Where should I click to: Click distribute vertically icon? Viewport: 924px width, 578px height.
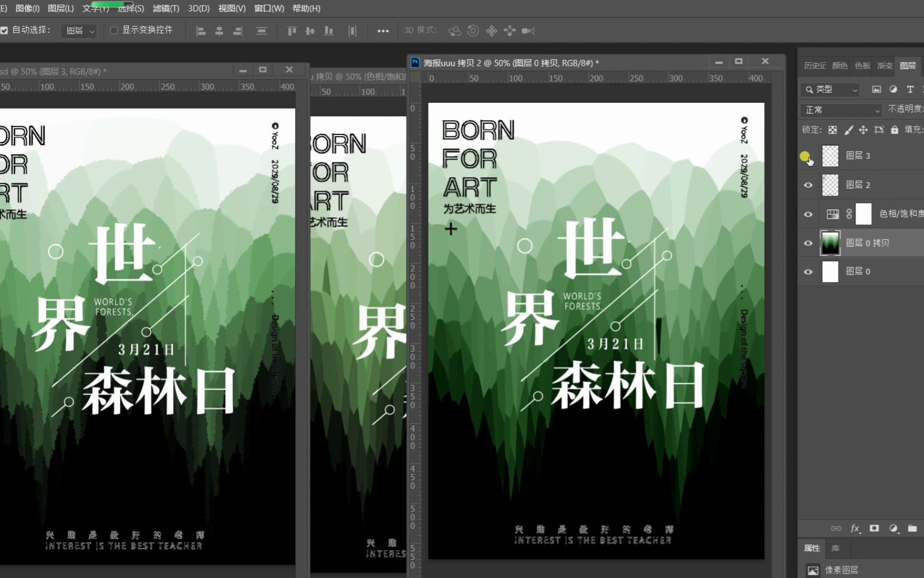point(261,31)
